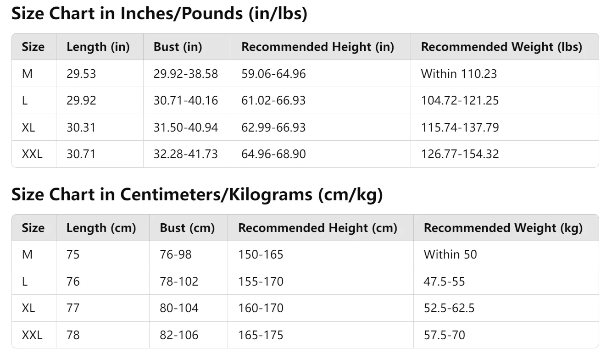Select the XXL row in inches table
The width and height of the screenshot is (612, 364).
point(305,154)
